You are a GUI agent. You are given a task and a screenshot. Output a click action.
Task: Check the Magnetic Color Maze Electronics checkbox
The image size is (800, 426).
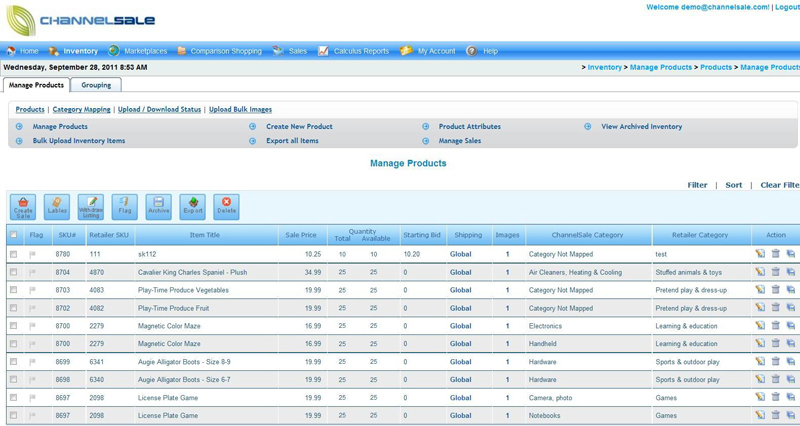click(13, 325)
